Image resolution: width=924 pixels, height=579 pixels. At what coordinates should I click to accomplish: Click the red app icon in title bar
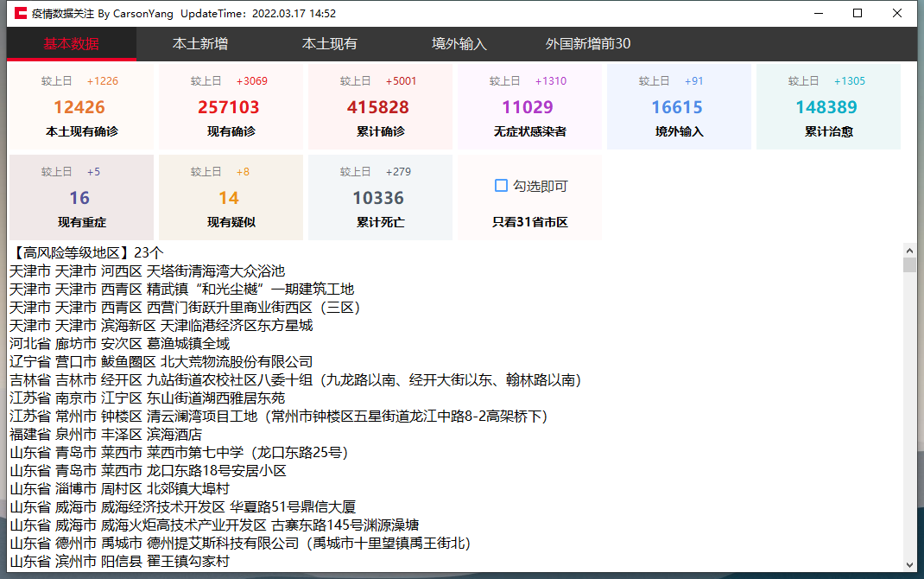tap(20, 13)
